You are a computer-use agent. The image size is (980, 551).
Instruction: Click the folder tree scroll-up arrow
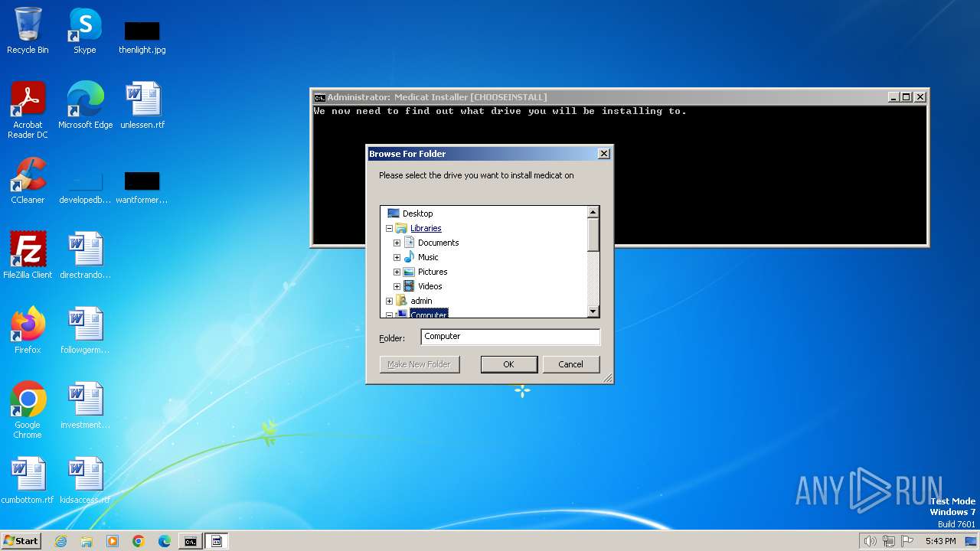pyautogui.click(x=593, y=212)
